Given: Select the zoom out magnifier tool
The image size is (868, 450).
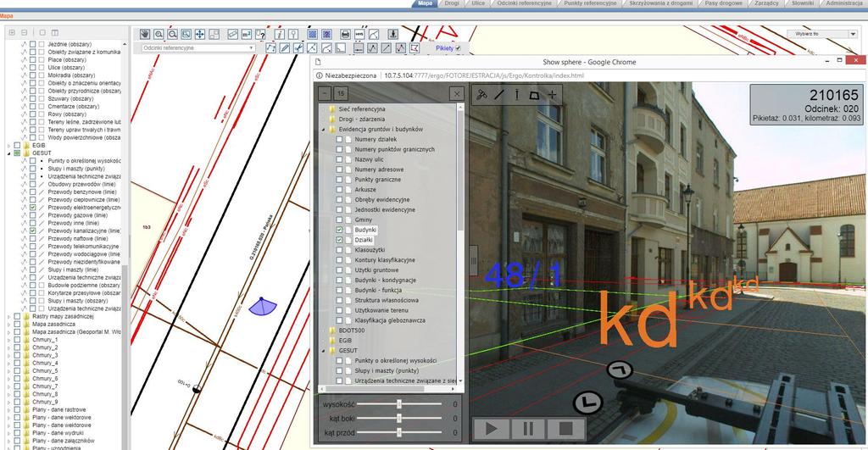Looking at the screenshot, I should click(x=173, y=34).
